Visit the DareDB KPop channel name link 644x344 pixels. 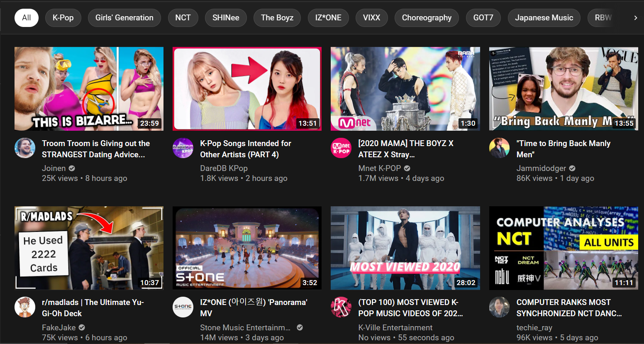click(x=224, y=168)
